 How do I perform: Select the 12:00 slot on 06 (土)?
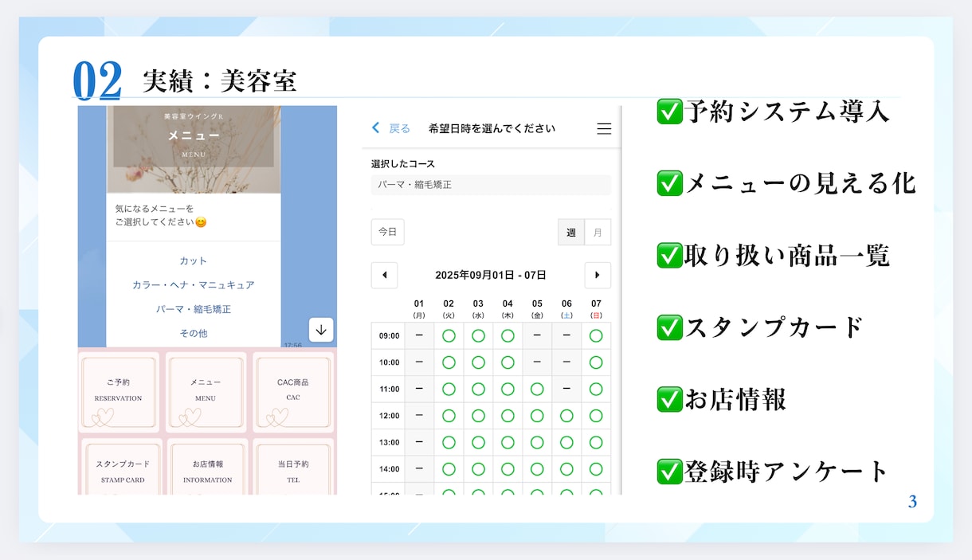point(566,416)
